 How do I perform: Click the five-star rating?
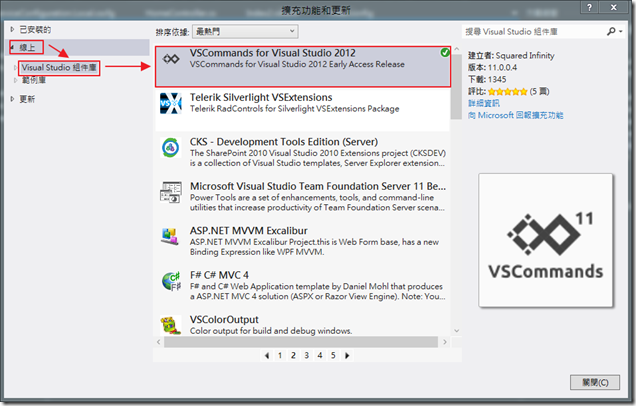(507, 91)
